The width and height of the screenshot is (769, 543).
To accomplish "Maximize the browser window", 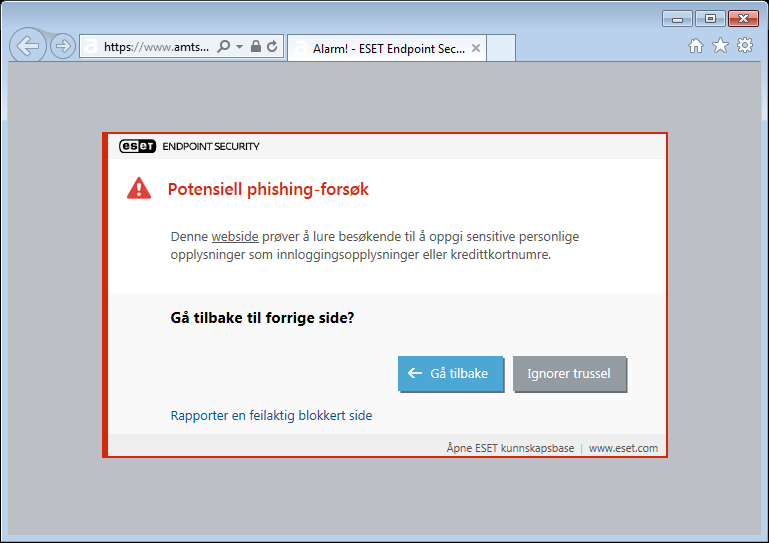I will tap(710, 19).
